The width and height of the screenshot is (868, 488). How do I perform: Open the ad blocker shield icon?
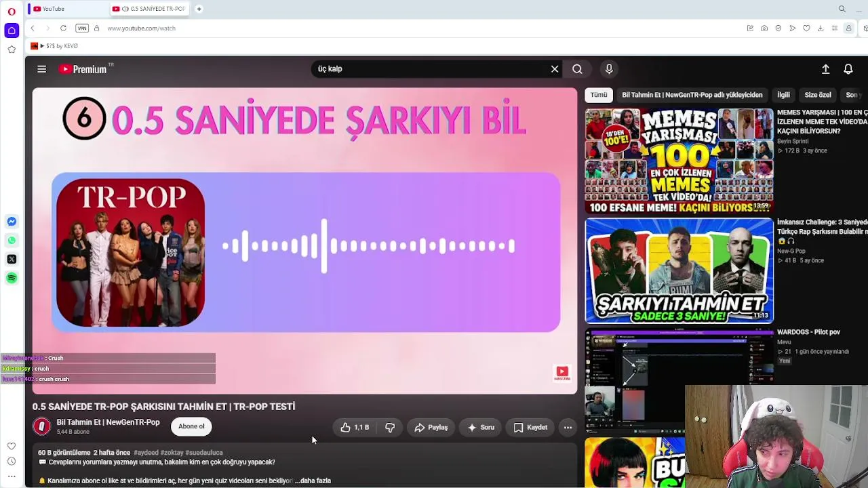pyautogui.click(x=778, y=28)
